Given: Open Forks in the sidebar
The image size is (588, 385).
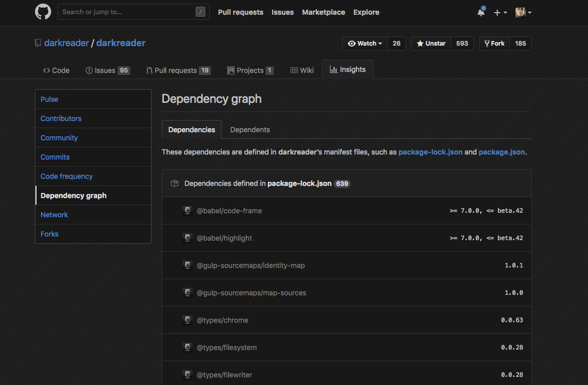Looking at the screenshot, I should click(x=93, y=234).
